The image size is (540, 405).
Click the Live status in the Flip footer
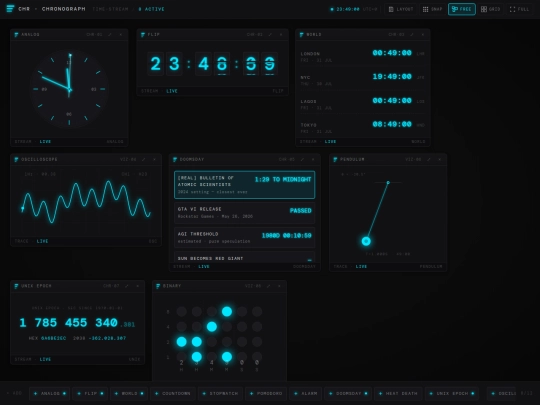(x=172, y=91)
